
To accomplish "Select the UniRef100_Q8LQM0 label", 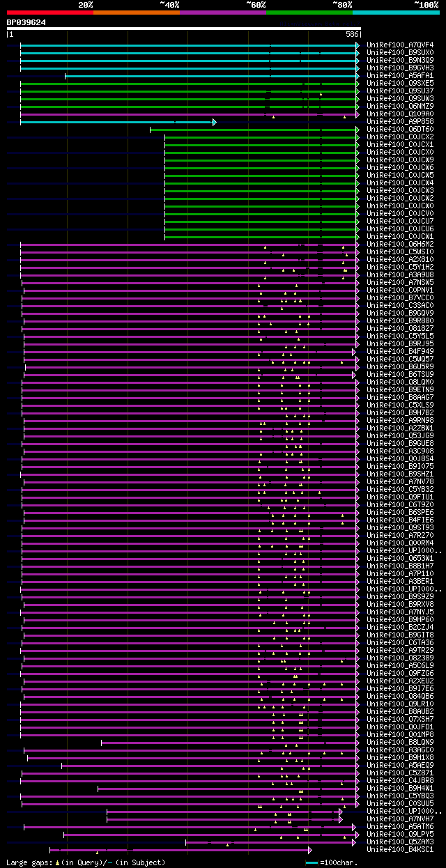I will tap(400, 382).
